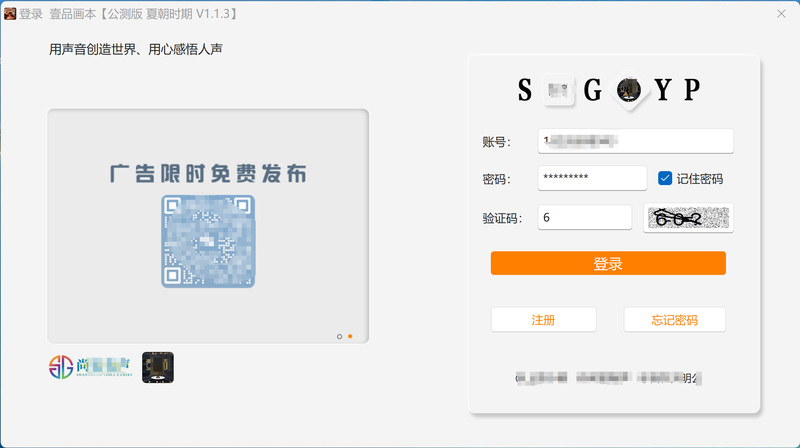Click the app icon in title bar

(x=10, y=14)
